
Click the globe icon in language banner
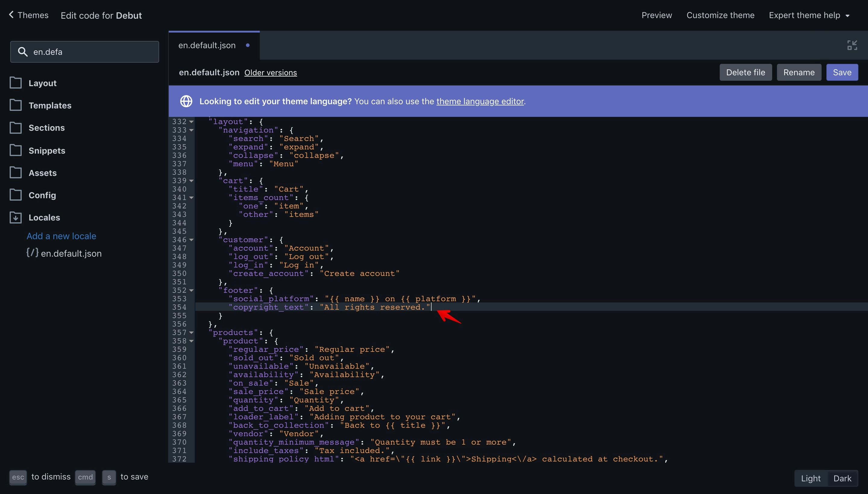pyautogui.click(x=186, y=101)
